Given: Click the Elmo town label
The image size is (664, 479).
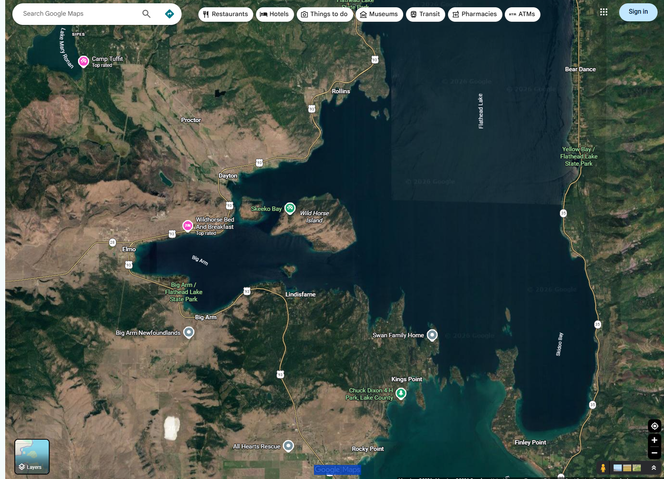Looking at the screenshot, I should pyautogui.click(x=129, y=249).
